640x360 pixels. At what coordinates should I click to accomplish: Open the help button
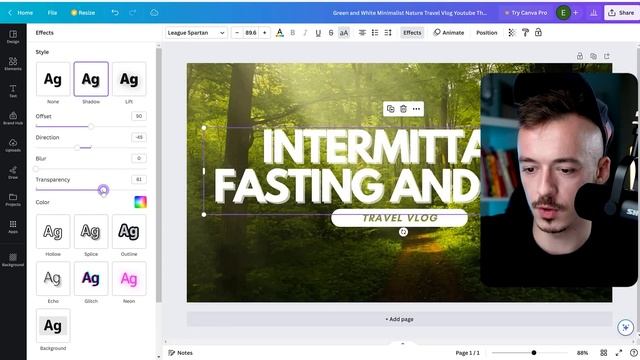pyautogui.click(x=633, y=353)
